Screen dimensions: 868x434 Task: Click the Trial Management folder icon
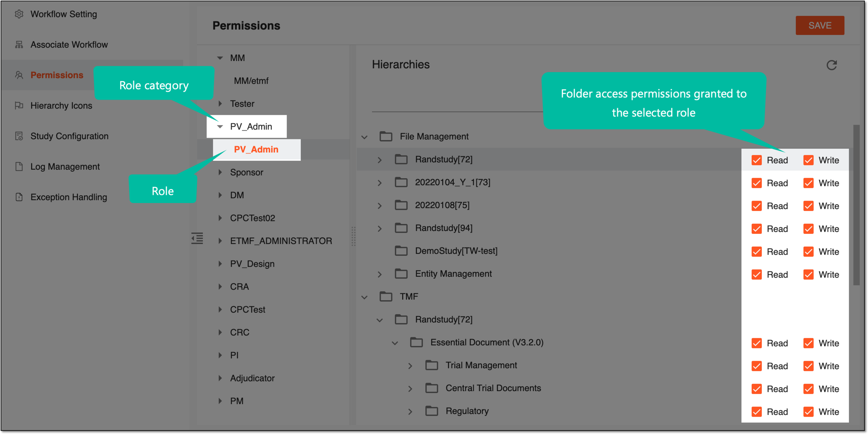[x=432, y=365]
